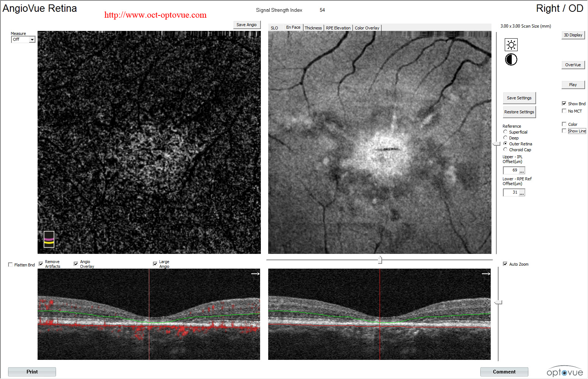This screenshot has height=379, width=588.
Task: Click the retinal layer legend icon
Action: (49, 239)
